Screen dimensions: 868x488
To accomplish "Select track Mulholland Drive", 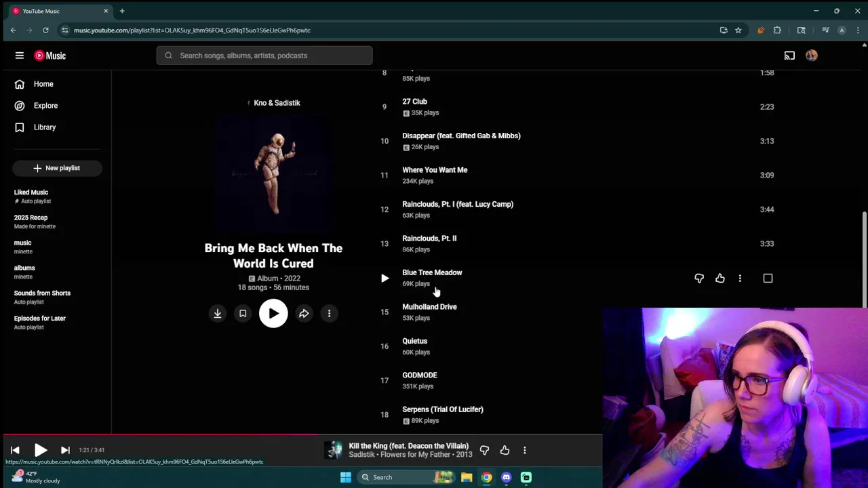I will (429, 307).
